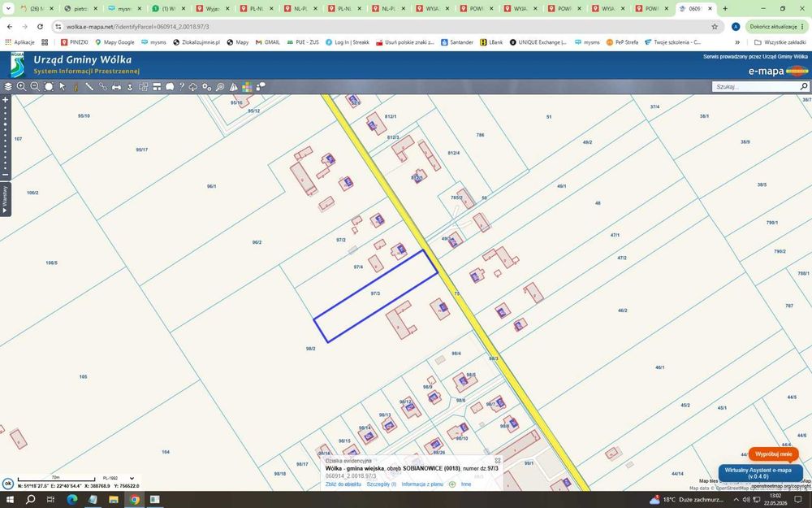Viewport: 812px width, 508px height.
Task: Click a level on the vertical zoom slider
Action: 5,137
